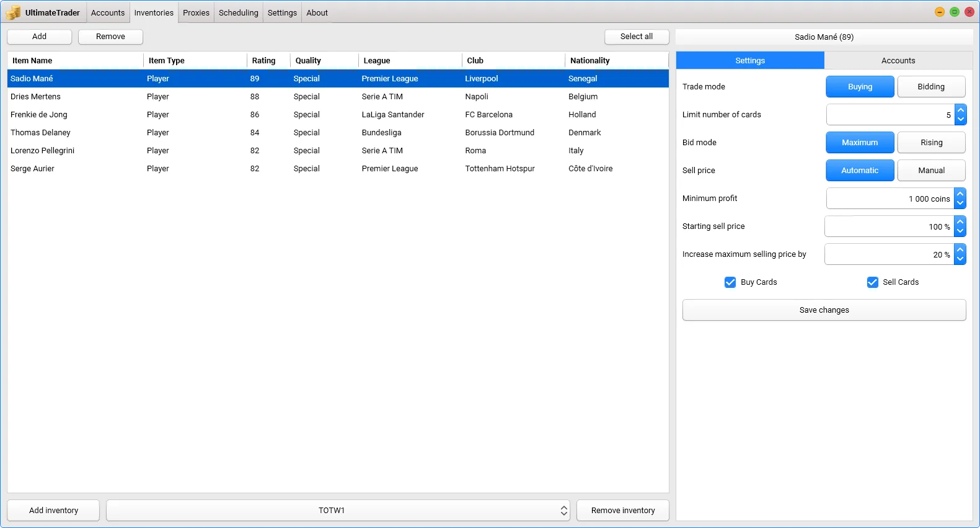Decrease Minimum profit coins value

pyautogui.click(x=960, y=204)
